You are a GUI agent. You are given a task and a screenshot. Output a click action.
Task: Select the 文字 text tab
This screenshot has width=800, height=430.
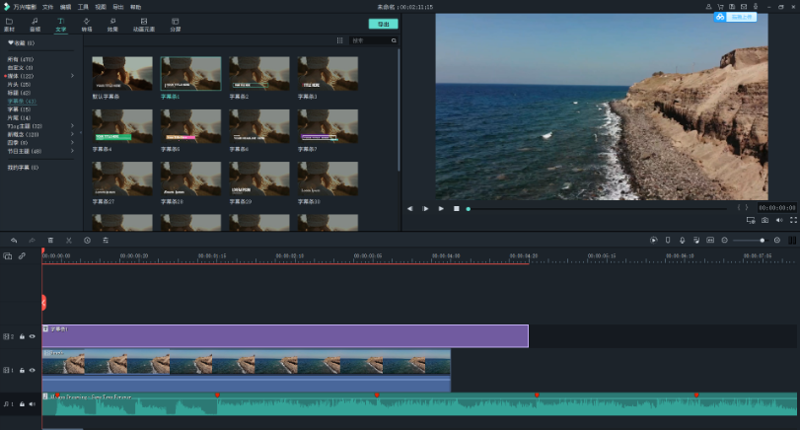[61, 24]
